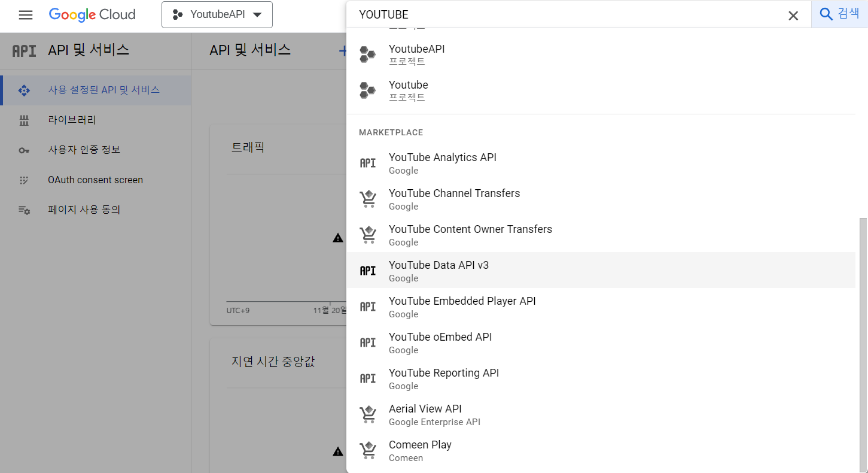Click the warning triangle in 지연 시간 card
The image size is (868, 473).
point(338,451)
